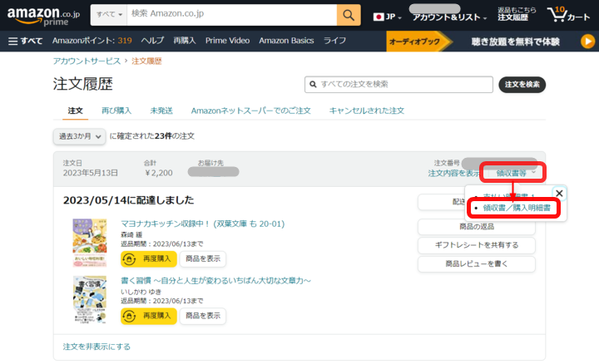
Task: Click 商品を表示 for マヨナカキッチン
Action: coord(203,259)
